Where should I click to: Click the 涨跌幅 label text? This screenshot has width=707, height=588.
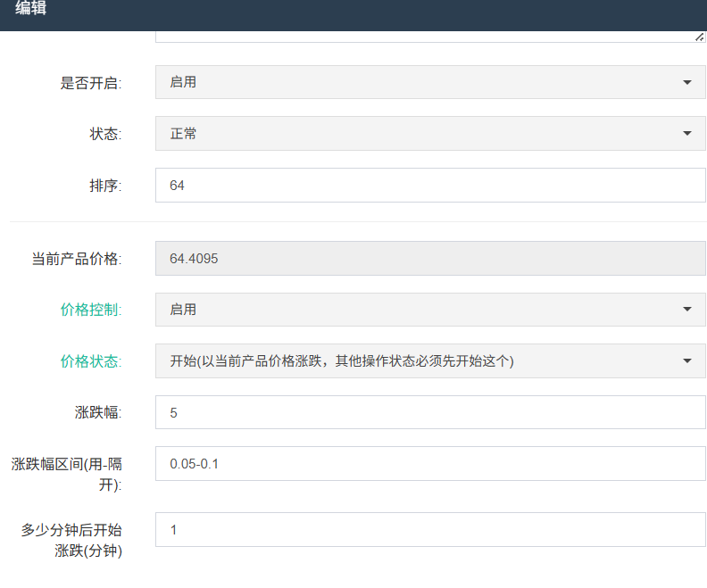coord(99,413)
